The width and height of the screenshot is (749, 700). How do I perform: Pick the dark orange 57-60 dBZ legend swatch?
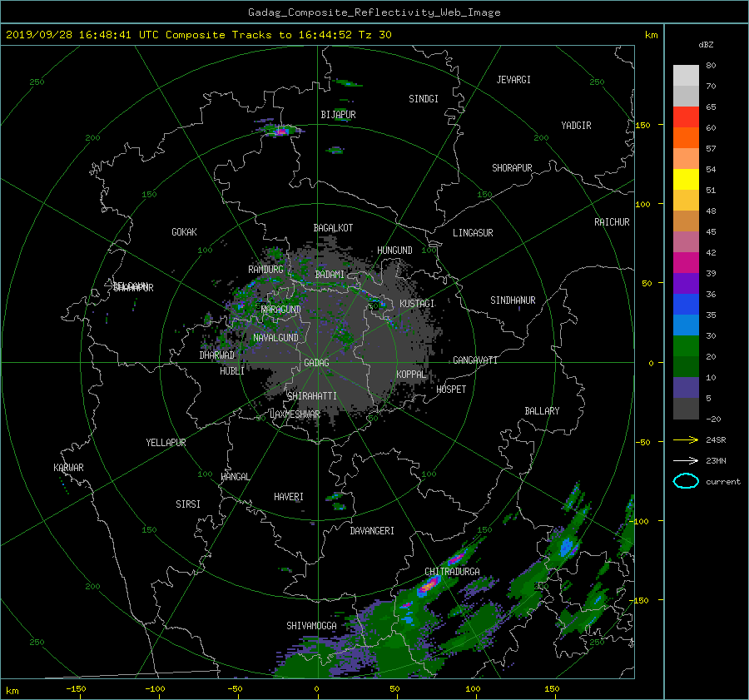pyautogui.click(x=686, y=138)
